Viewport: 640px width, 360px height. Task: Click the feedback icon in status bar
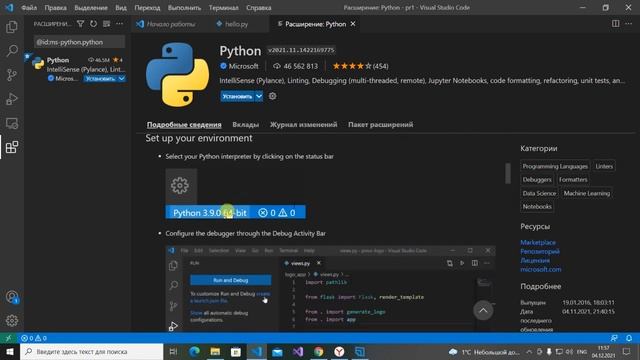pyautogui.click(x=614, y=338)
